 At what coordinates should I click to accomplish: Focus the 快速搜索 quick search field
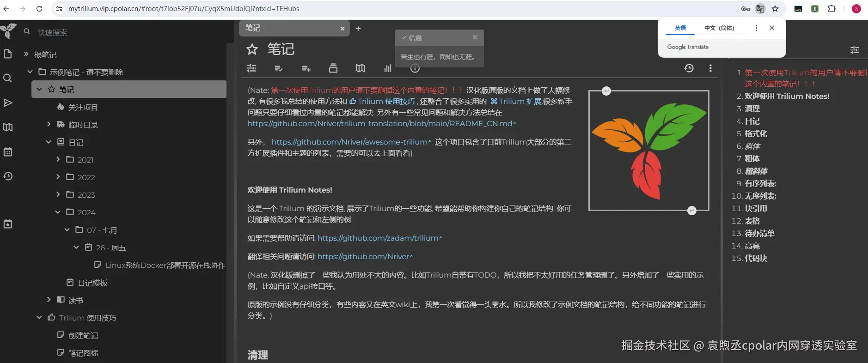tap(129, 32)
